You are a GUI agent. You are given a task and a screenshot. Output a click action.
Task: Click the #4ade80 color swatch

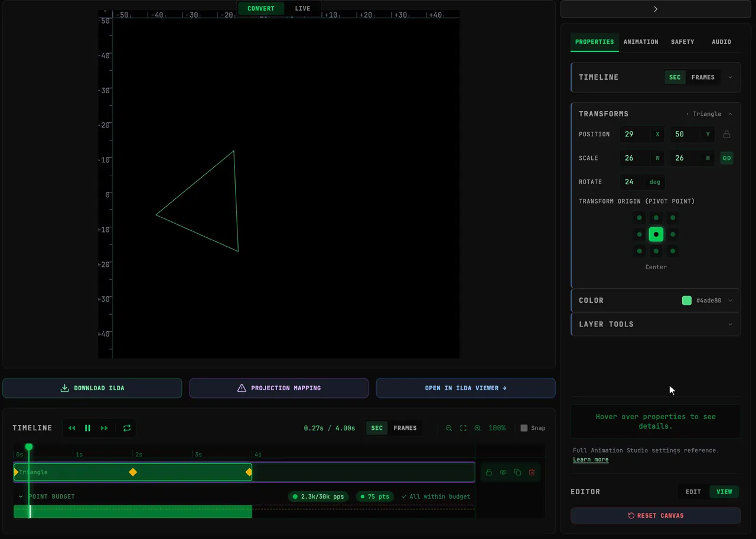pos(687,300)
